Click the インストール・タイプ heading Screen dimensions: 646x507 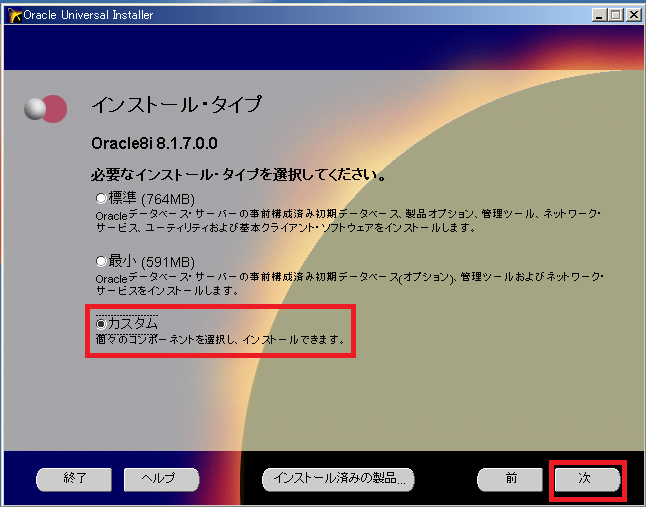[176, 105]
